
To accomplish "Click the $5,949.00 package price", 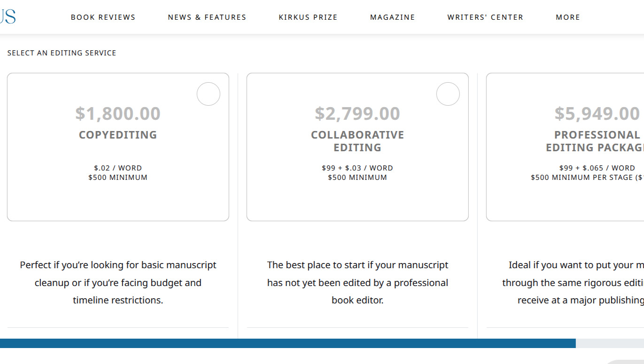I will pos(597,114).
